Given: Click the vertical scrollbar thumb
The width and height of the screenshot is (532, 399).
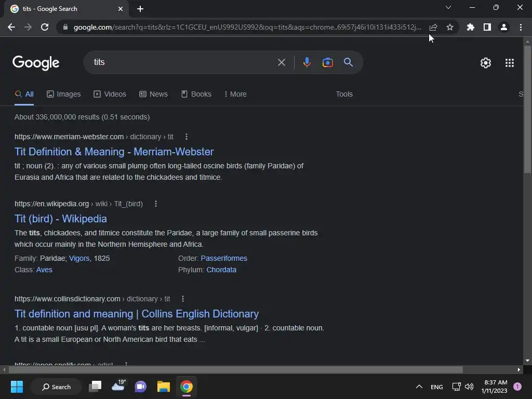Looking at the screenshot, I should [x=527, y=109].
